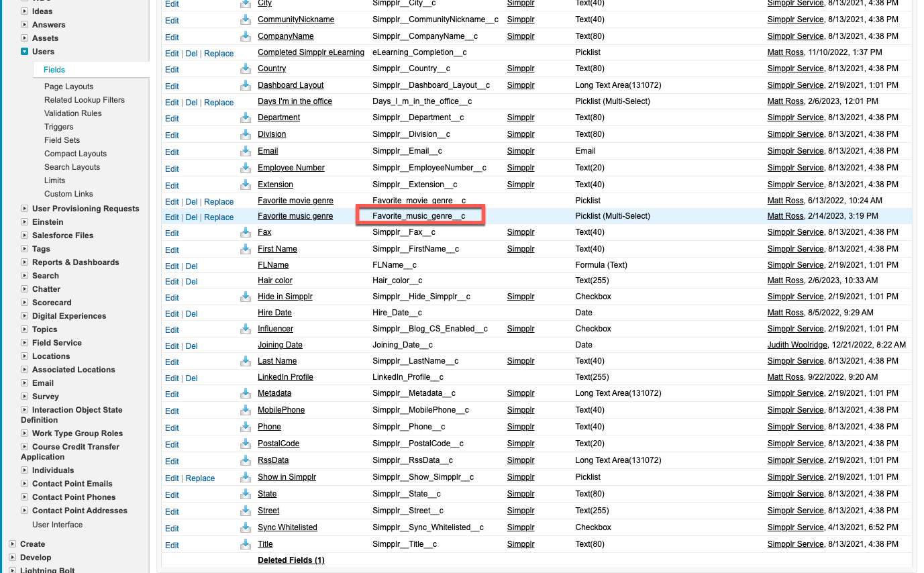The height and width of the screenshot is (573, 924).
Task: Click the package icon in Hide in Simpplr row
Action: tap(246, 296)
